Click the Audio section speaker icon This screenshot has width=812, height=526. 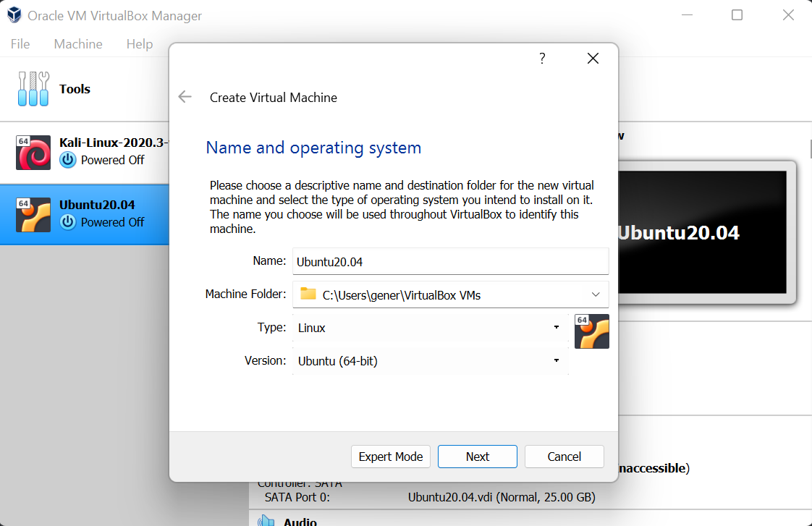click(266, 520)
